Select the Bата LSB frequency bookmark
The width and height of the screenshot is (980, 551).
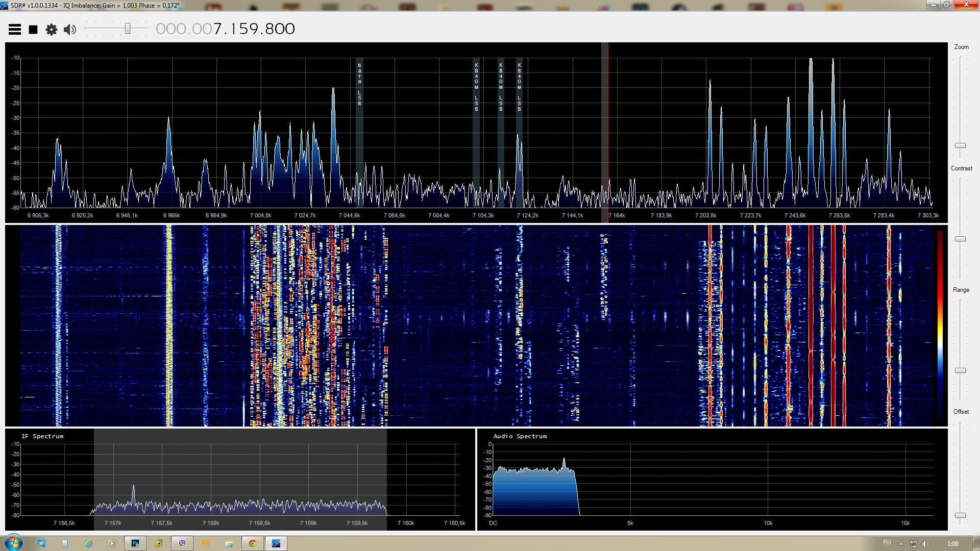pyautogui.click(x=359, y=84)
